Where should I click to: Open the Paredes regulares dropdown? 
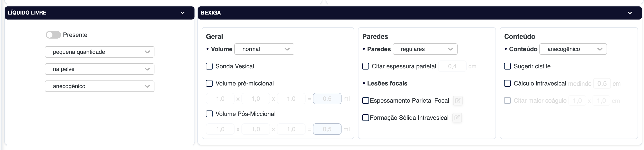[x=425, y=49]
